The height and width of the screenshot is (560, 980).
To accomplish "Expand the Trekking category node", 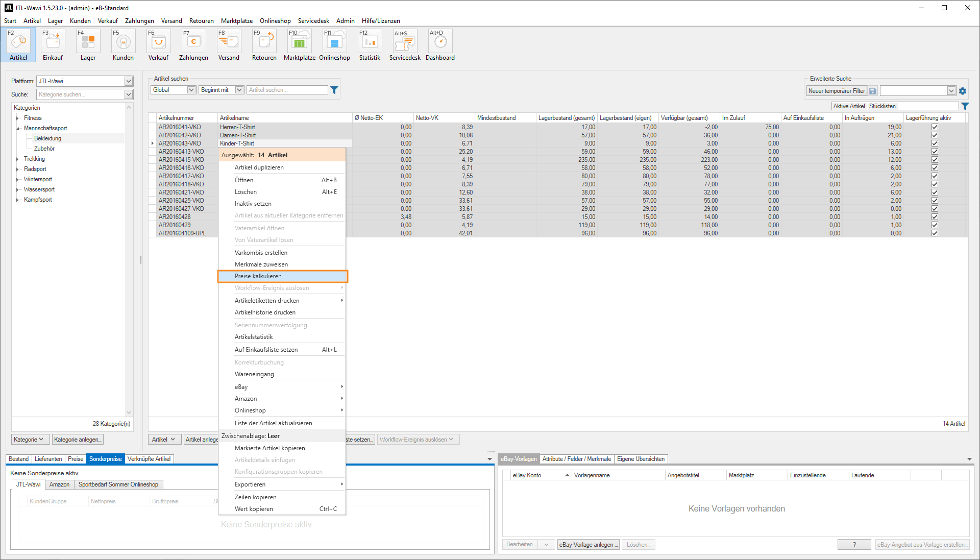I will click(x=18, y=159).
